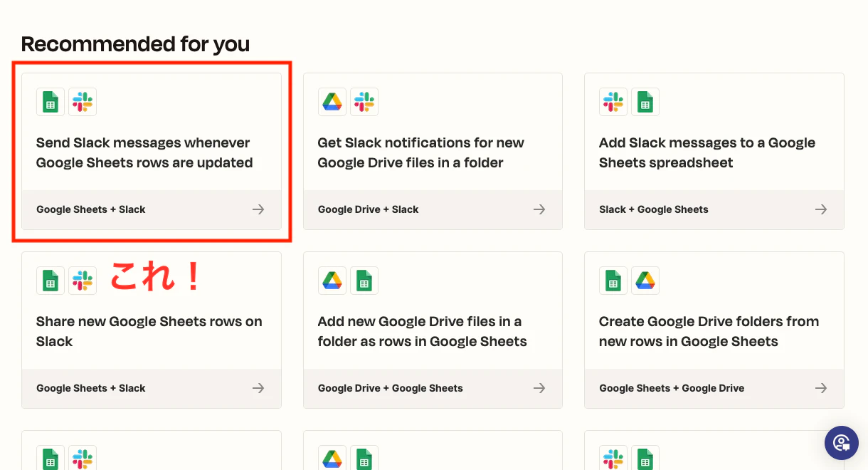Click Slack icon in 'Get Slack notifications' card
The image size is (868, 470).
[364, 102]
